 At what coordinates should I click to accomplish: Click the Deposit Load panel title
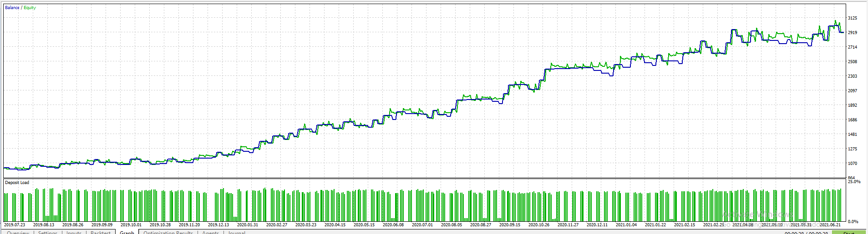tap(17, 183)
